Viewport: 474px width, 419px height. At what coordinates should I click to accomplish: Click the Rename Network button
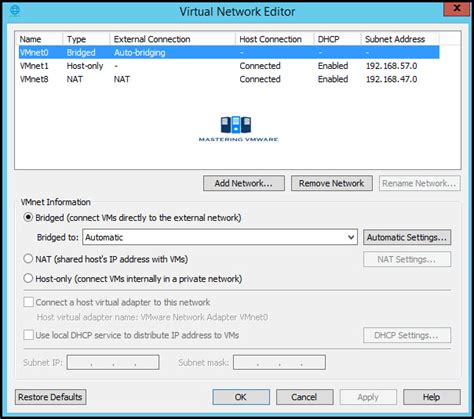coord(420,183)
